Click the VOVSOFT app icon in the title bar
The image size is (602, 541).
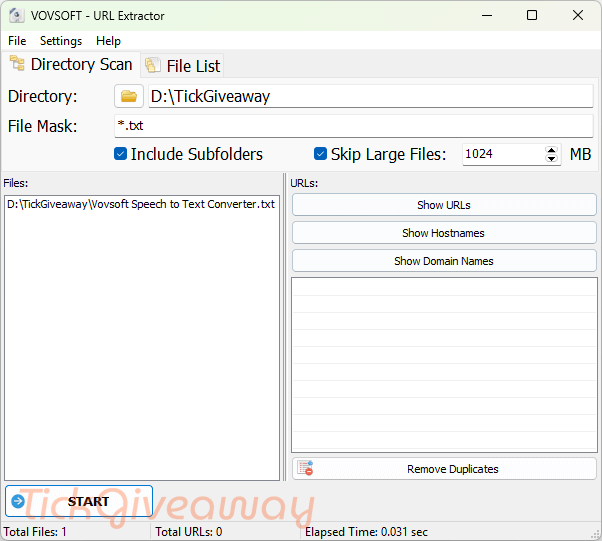pos(17,15)
